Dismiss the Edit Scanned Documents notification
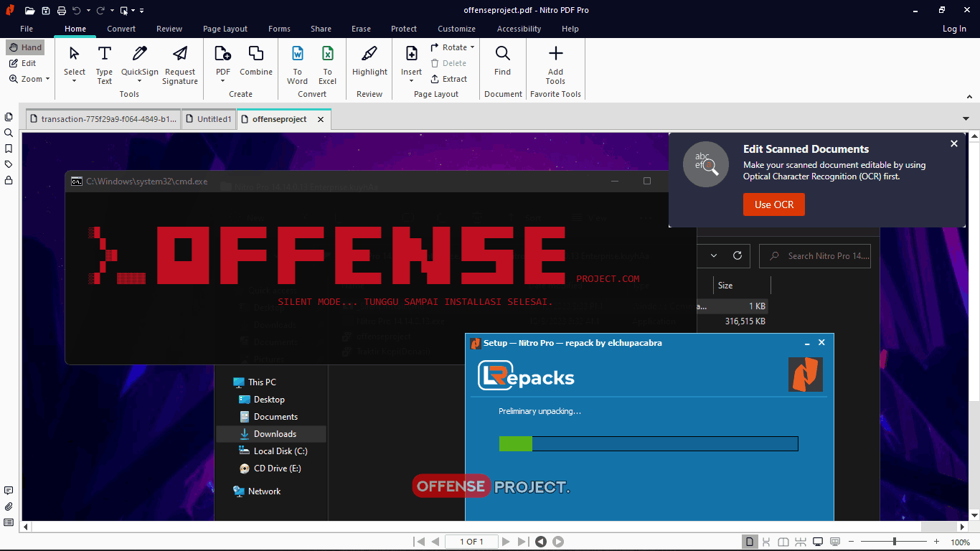This screenshot has height=551, width=980. coord(954,143)
